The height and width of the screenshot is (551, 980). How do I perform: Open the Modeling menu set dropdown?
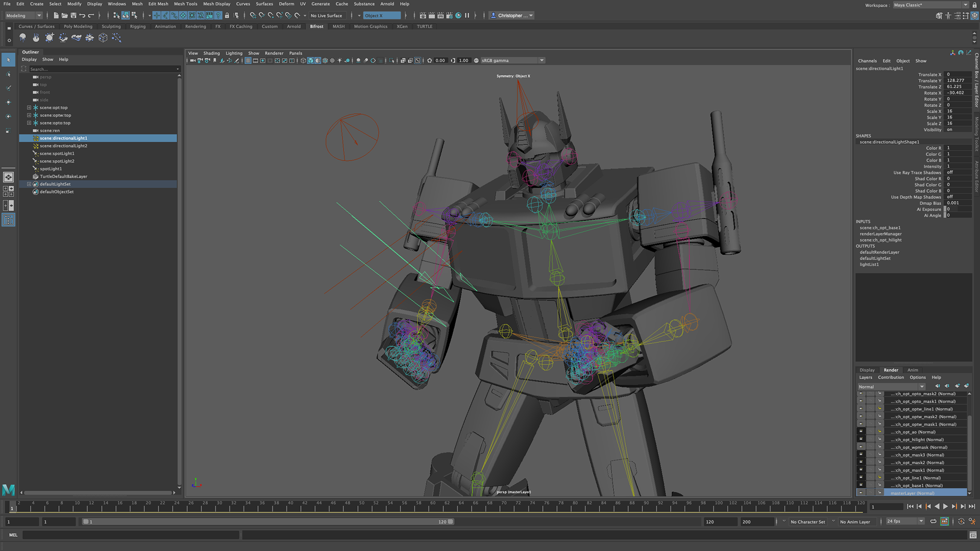(x=23, y=15)
